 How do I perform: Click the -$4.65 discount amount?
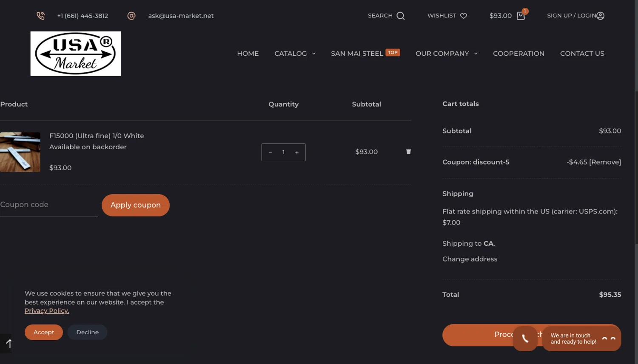click(x=577, y=162)
